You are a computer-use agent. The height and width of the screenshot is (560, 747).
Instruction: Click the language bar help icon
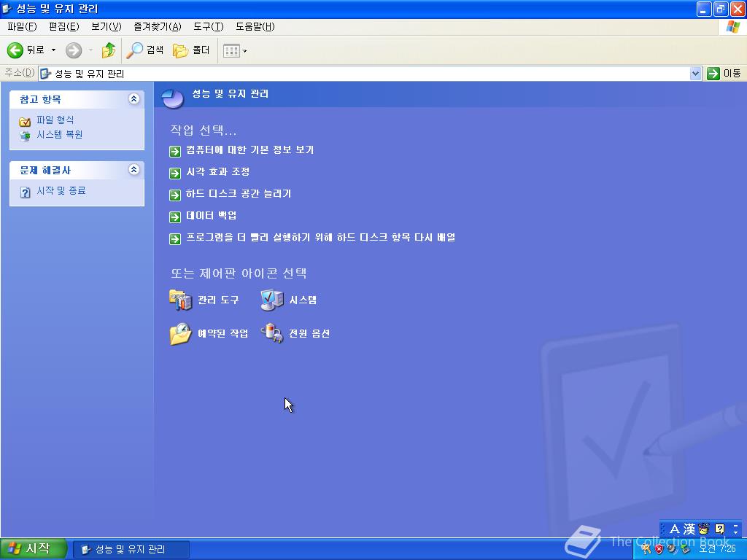pos(720,529)
